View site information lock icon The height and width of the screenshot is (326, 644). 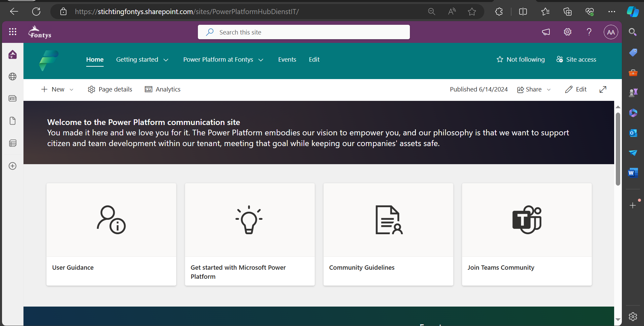pyautogui.click(x=63, y=12)
